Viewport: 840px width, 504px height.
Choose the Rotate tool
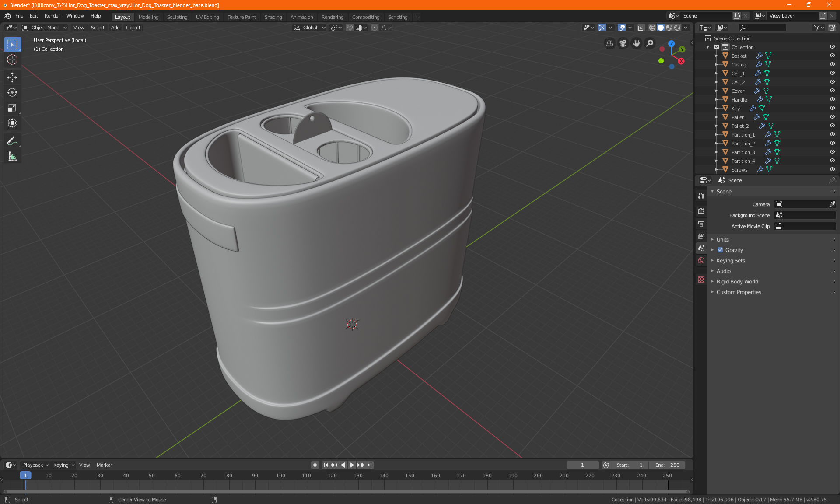coord(12,92)
